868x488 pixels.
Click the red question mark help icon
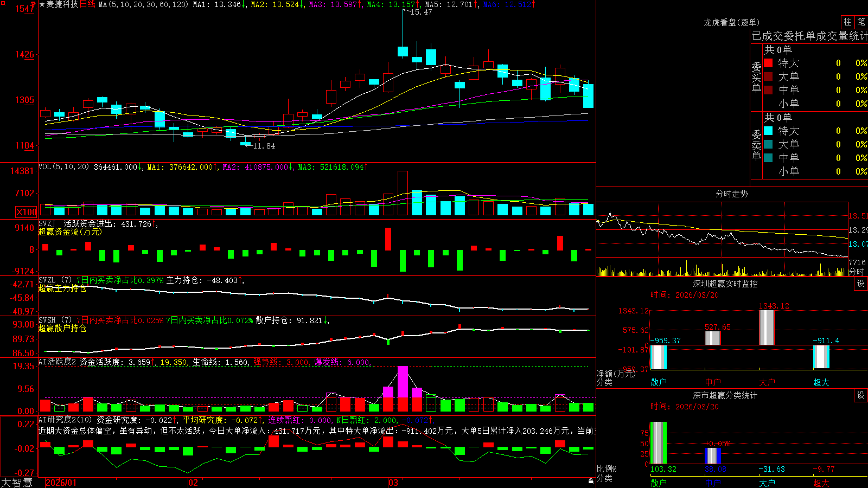pos(34,5)
